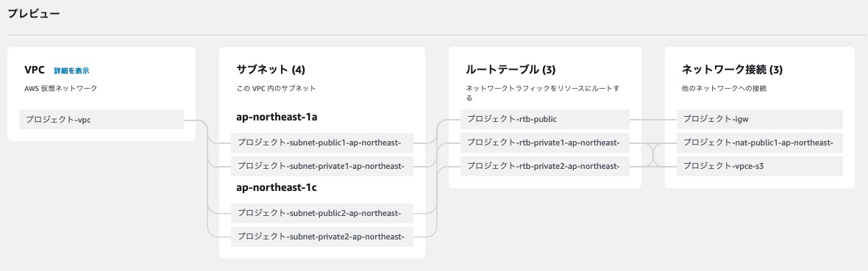Select プロジェクト-subnet-public1-ap-northeast subnet
The image size is (868, 271).
[x=322, y=142]
